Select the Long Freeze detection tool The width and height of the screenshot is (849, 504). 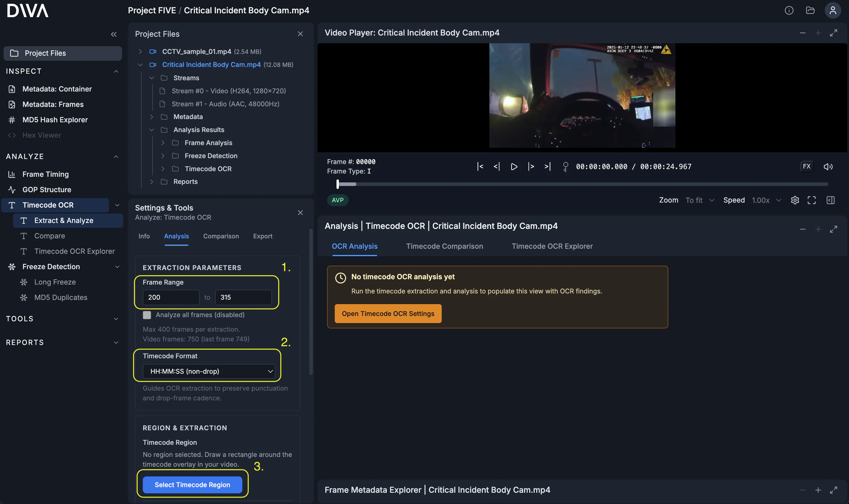(x=55, y=282)
